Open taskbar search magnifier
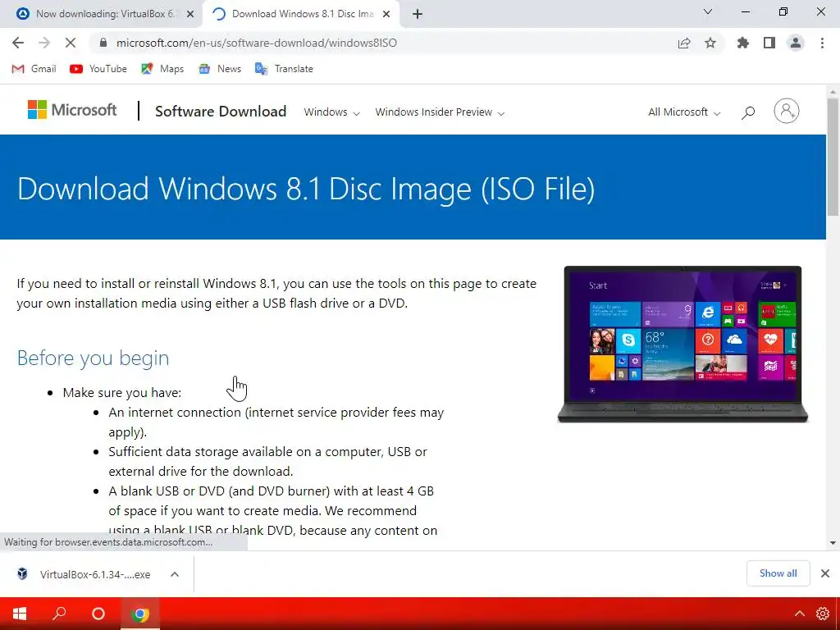Image resolution: width=840 pixels, height=630 pixels. (59, 614)
